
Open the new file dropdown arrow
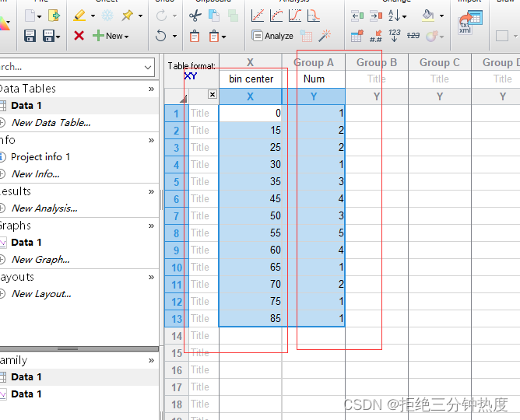click(40, 16)
